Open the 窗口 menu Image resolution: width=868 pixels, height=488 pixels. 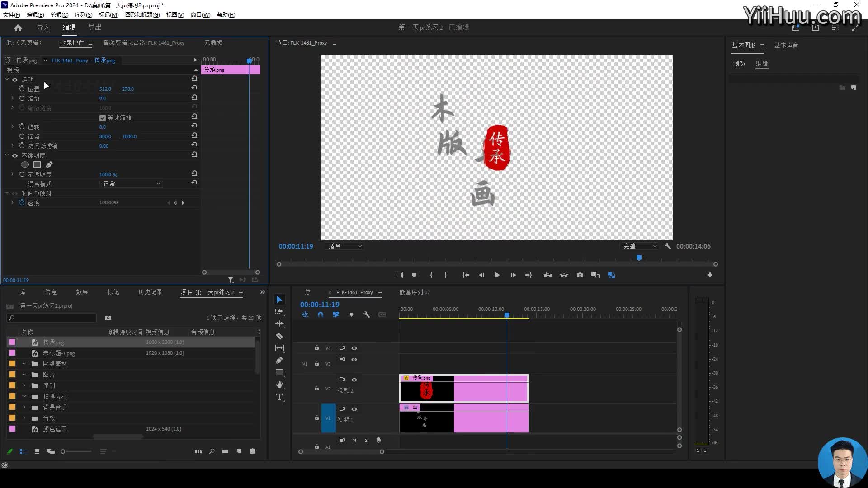point(200,14)
